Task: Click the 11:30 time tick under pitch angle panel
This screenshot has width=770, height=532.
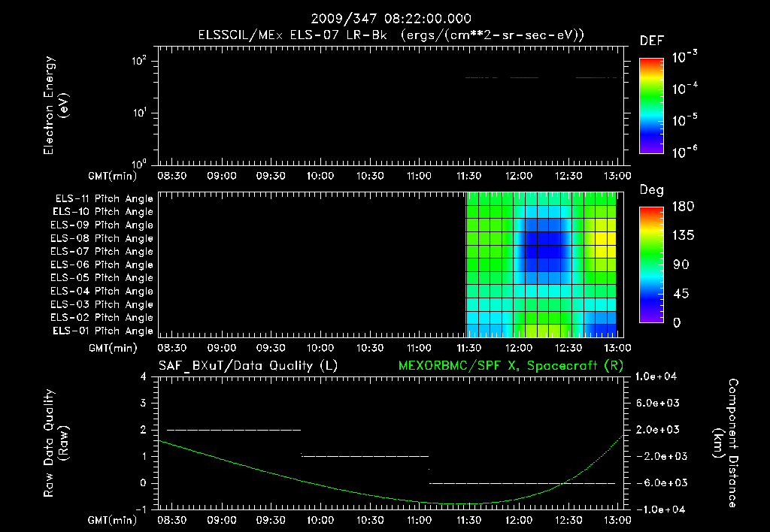Action: coord(468,348)
